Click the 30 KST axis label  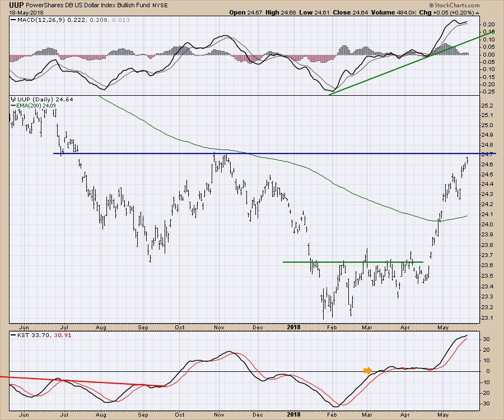[486, 339]
